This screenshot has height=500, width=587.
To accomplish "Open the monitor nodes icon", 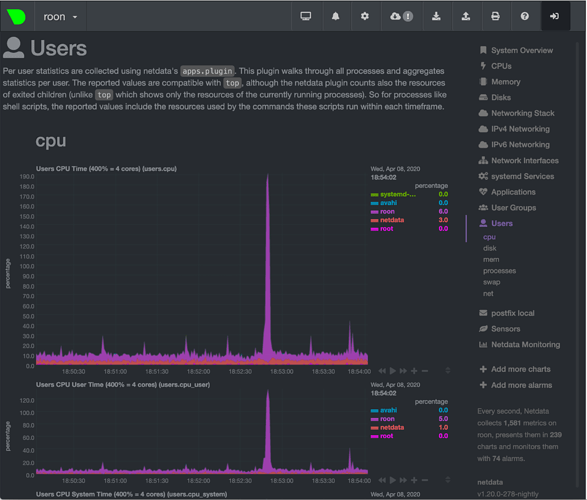I will [x=306, y=16].
